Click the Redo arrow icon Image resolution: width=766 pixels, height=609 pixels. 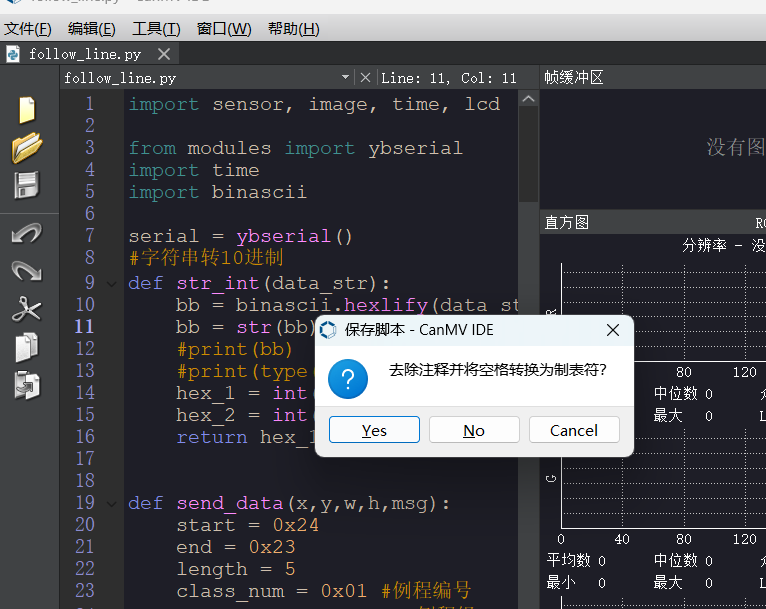pos(26,271)
